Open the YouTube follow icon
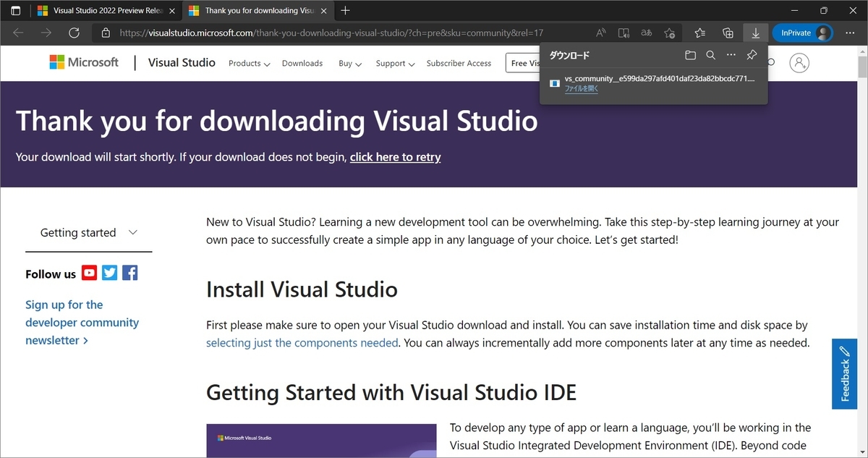The height and width of the screenshot is (458, 868). (89, 273)
